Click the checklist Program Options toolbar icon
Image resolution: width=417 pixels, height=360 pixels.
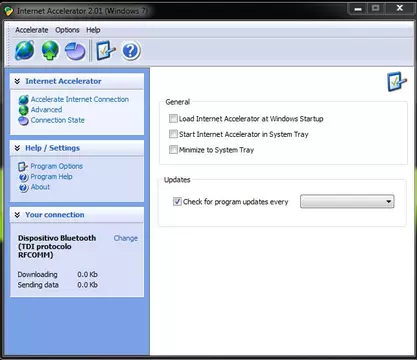(x=106, y=51)
